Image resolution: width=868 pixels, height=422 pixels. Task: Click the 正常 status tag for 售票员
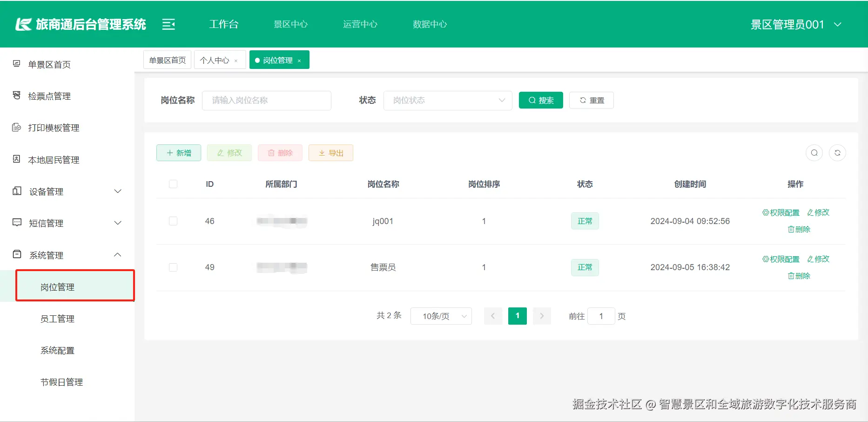pyautogui.click(x=585, y=267)
